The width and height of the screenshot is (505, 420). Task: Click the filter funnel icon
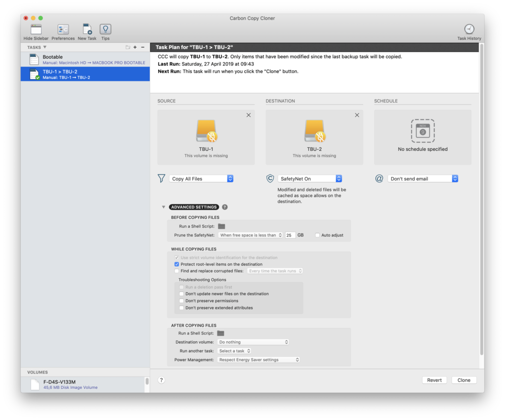pos(161,178)
